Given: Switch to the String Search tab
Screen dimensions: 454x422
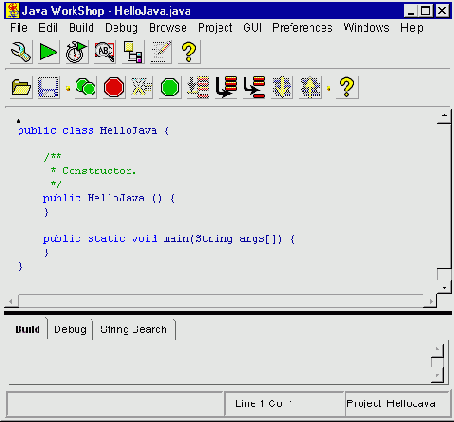Looking at the screenshot, I should coord(133,329).
